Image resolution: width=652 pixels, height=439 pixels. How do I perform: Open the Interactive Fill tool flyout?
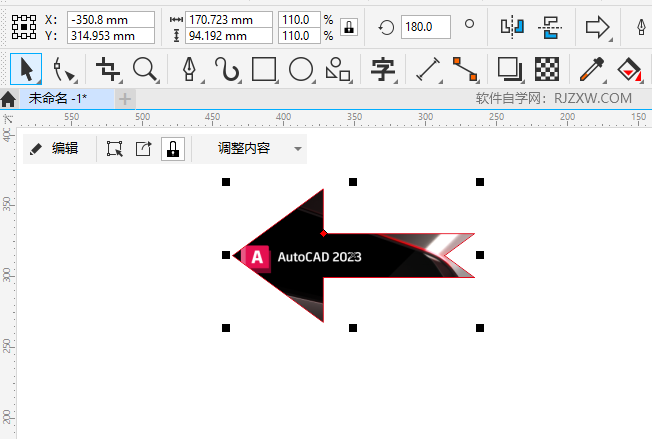click(629, 69)
